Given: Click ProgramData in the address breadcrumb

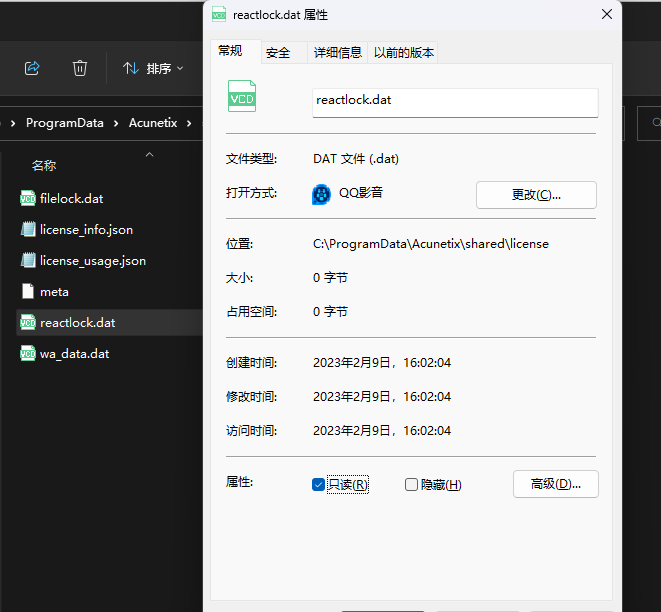Looking at the screenshot, I should coord(64,123).
